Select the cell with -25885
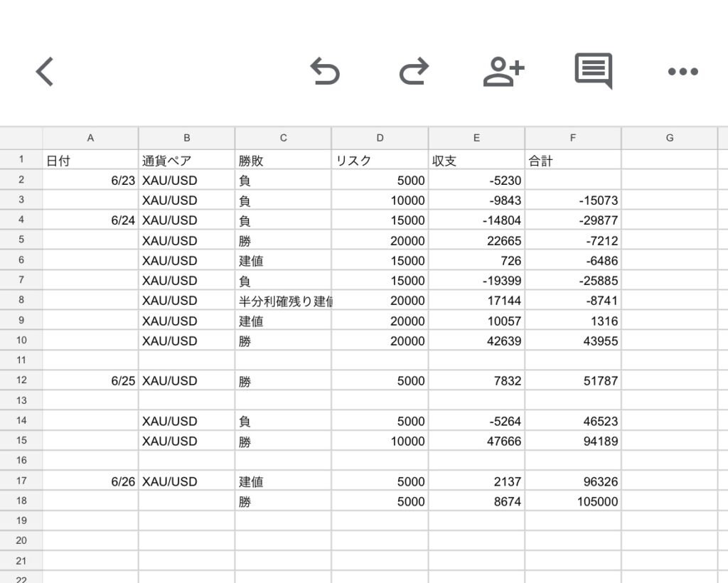 (x=573, y=280)
